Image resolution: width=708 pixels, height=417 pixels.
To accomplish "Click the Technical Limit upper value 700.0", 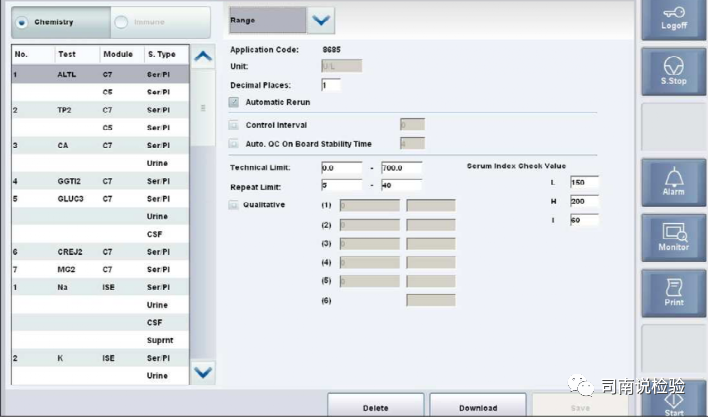I will click(401, 168).
